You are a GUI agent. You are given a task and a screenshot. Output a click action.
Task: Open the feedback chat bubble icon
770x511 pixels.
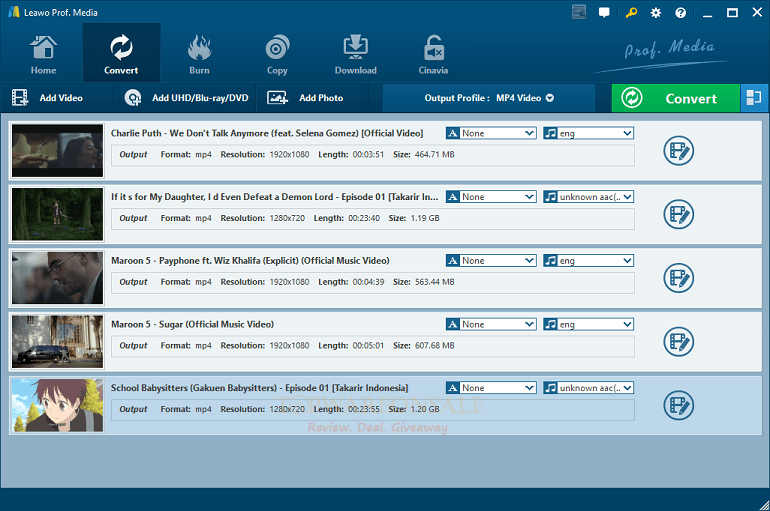(605, 13)
